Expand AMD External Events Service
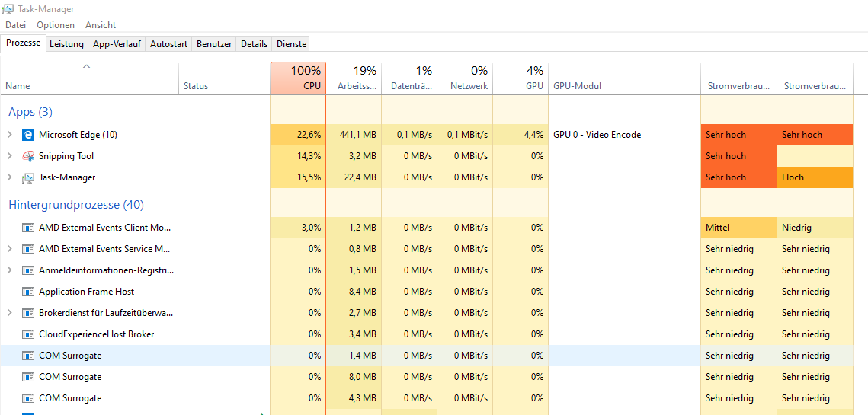868x415 pixels. click(x=9, y=249)
